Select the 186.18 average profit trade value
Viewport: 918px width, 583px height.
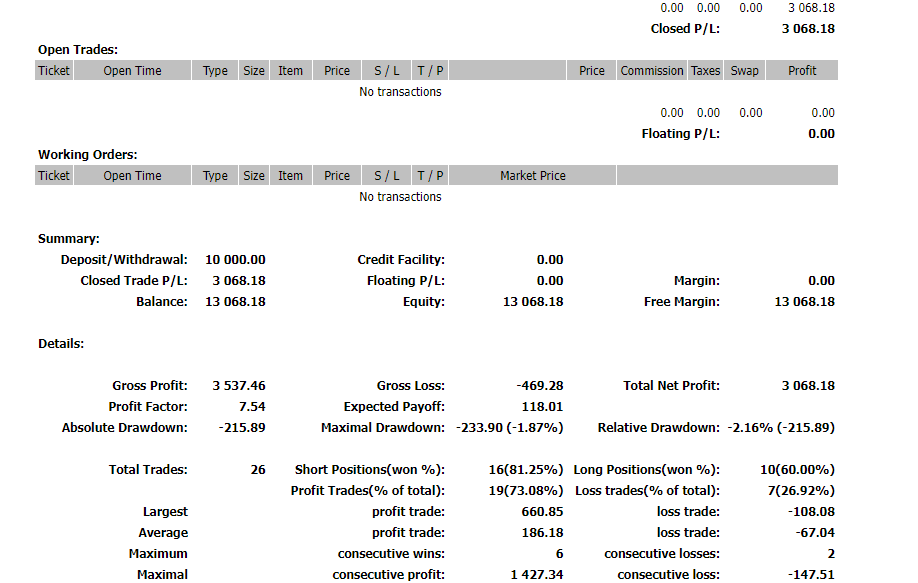click(x=543, y=533)
